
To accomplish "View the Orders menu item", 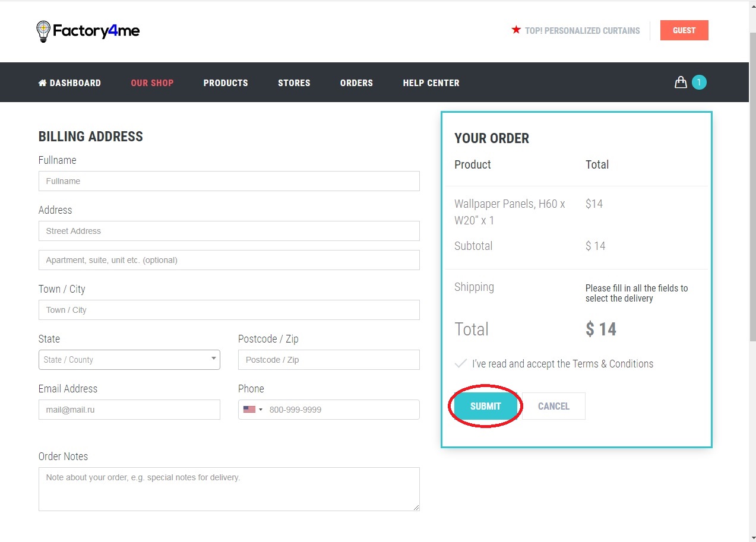I will coord(356,83).
